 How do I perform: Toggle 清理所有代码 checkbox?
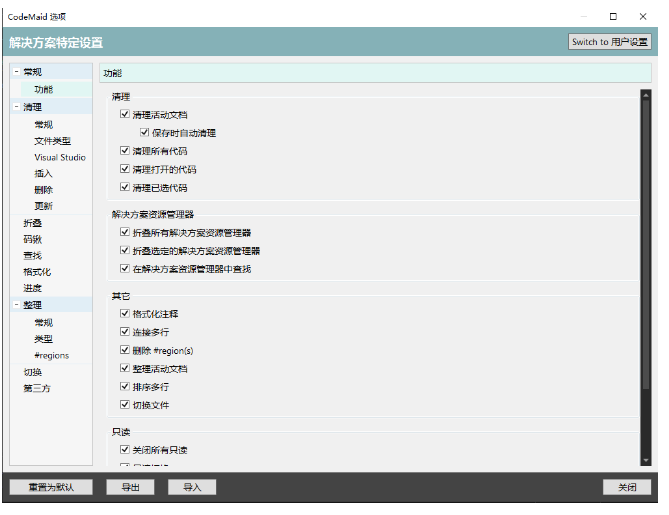(125, 151)
